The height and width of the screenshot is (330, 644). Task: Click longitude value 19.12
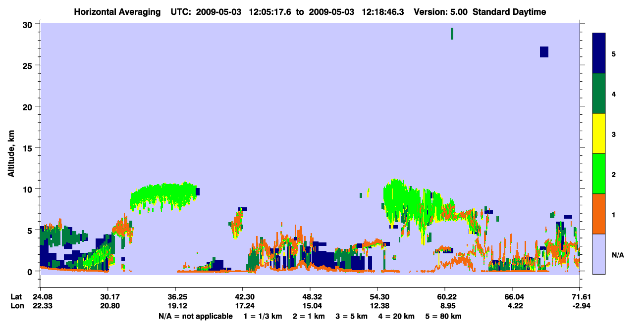tap(176, 306)
